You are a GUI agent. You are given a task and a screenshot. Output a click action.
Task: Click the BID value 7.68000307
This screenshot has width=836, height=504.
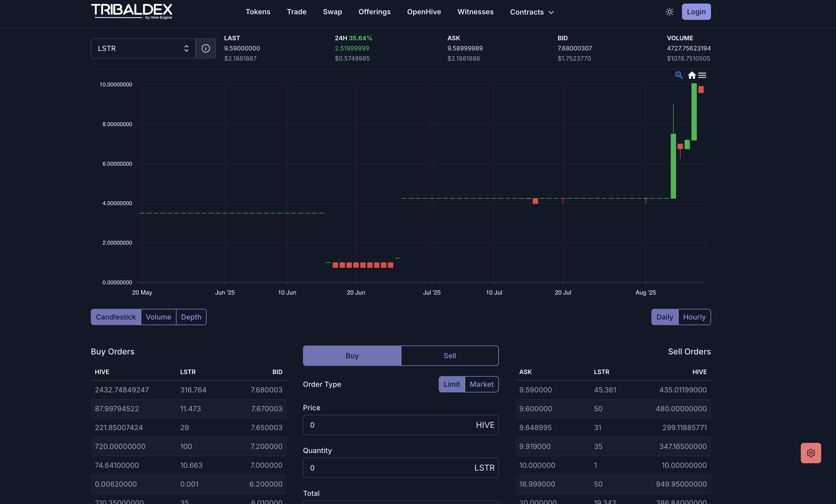(x=575, y=48)
